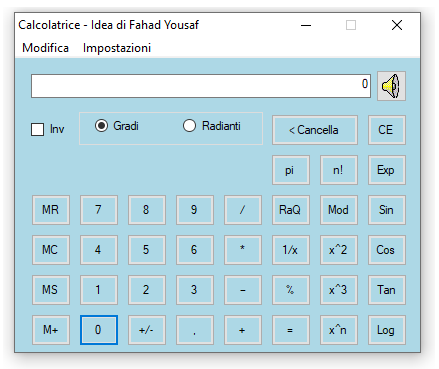Insert pi using the pi button

coord(291,170)
